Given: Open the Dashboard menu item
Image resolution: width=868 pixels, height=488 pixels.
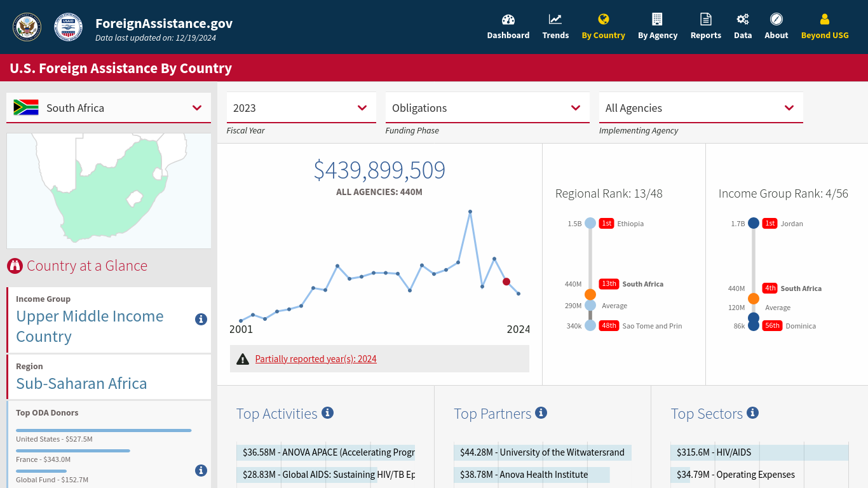Looking at the screenshot, I should [508, 27].
